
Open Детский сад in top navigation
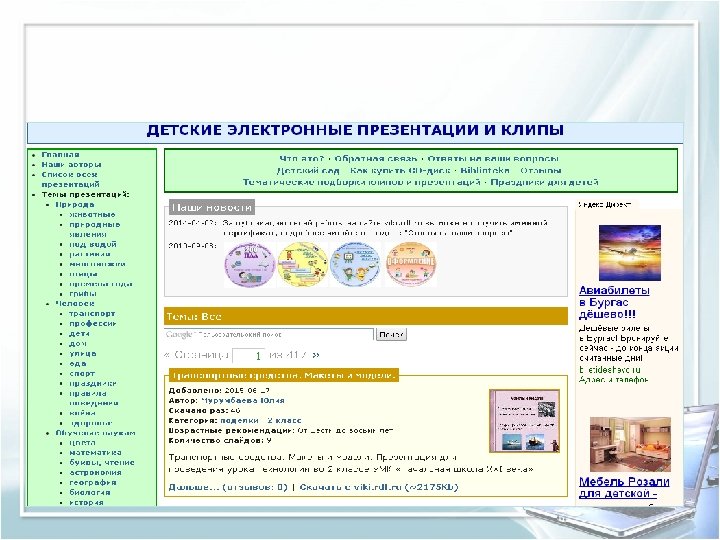[x=308, y=170]
